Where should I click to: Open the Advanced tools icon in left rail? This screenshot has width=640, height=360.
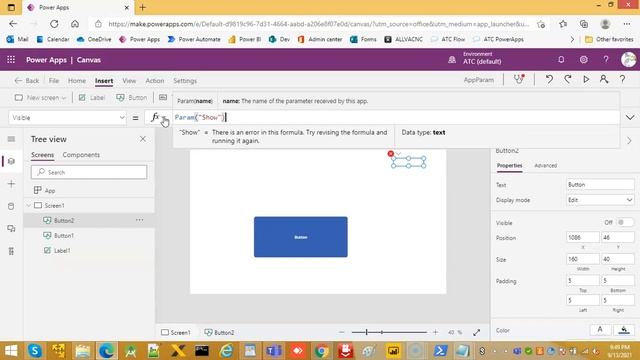coord(11,251)
